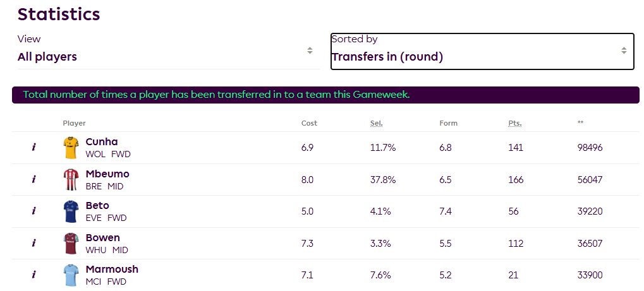Select player name Marmoush
Viewport: 644px width, 291px height.
[x=112, y=269]
